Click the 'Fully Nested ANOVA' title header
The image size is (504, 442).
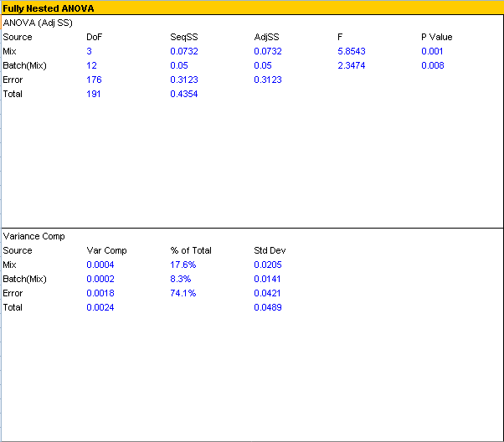click(49, 8)
